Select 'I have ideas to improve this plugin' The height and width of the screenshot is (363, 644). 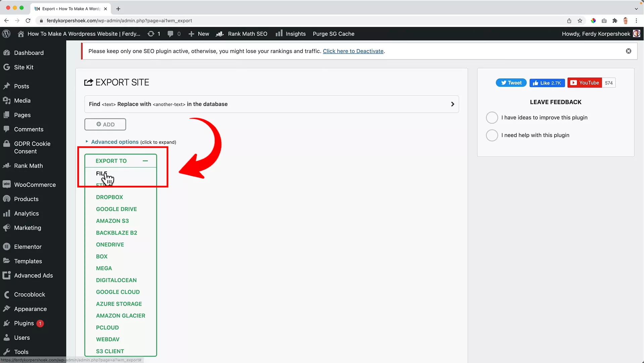coord(492,117)
